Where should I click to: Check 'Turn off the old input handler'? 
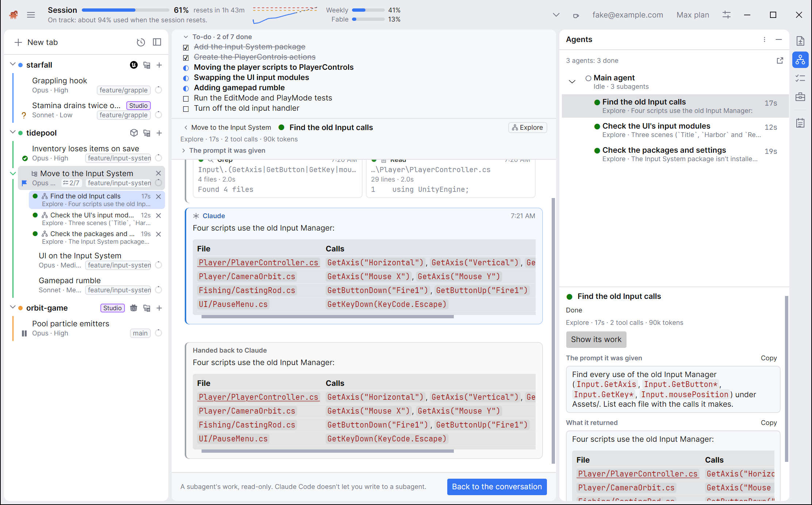[186, 109]
